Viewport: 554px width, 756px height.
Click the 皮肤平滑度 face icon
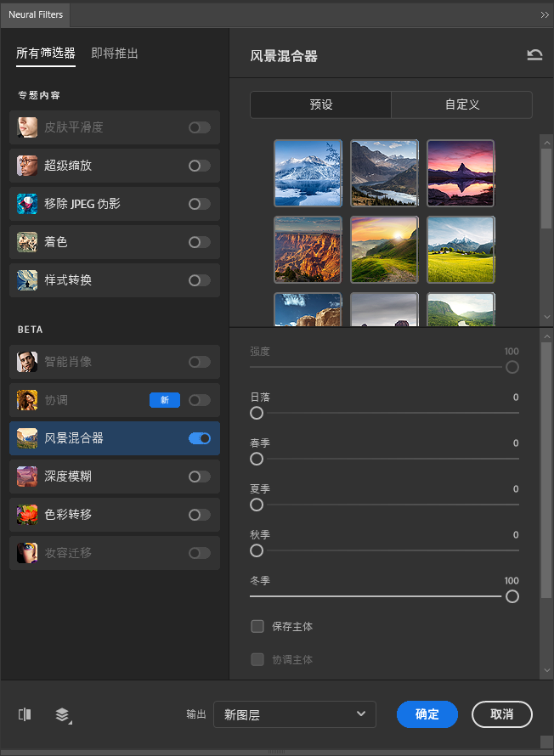(27, 127)
